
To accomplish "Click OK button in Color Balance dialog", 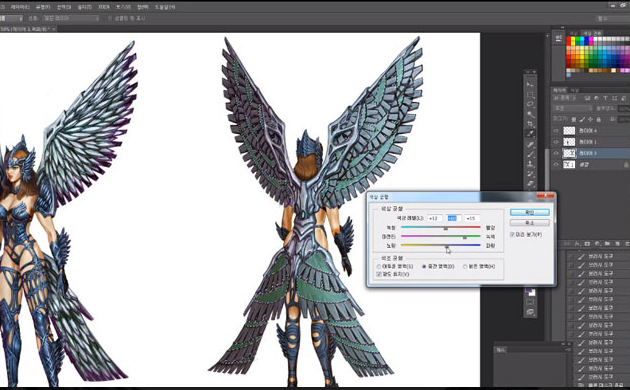I will [530, 212].
